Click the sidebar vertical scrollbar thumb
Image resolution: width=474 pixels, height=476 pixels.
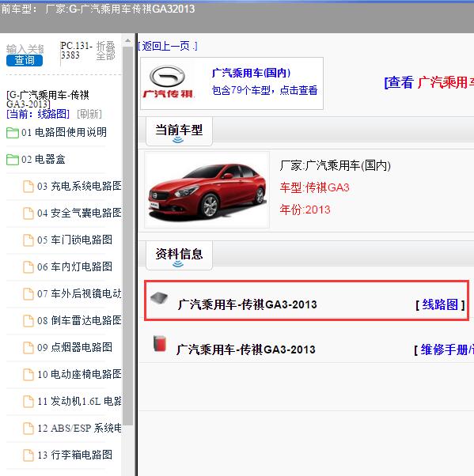click(x=128, y=236)
